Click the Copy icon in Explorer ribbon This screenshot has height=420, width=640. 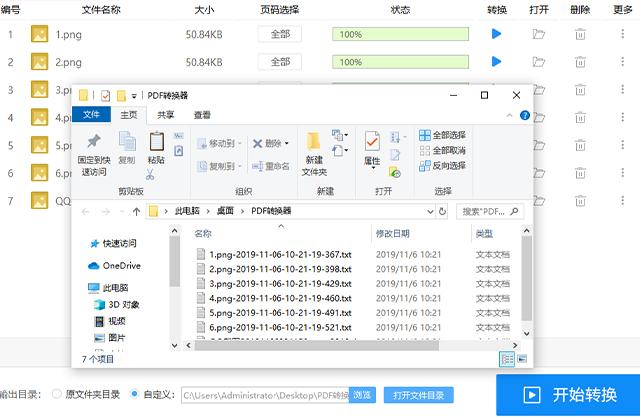pos(127,141)
